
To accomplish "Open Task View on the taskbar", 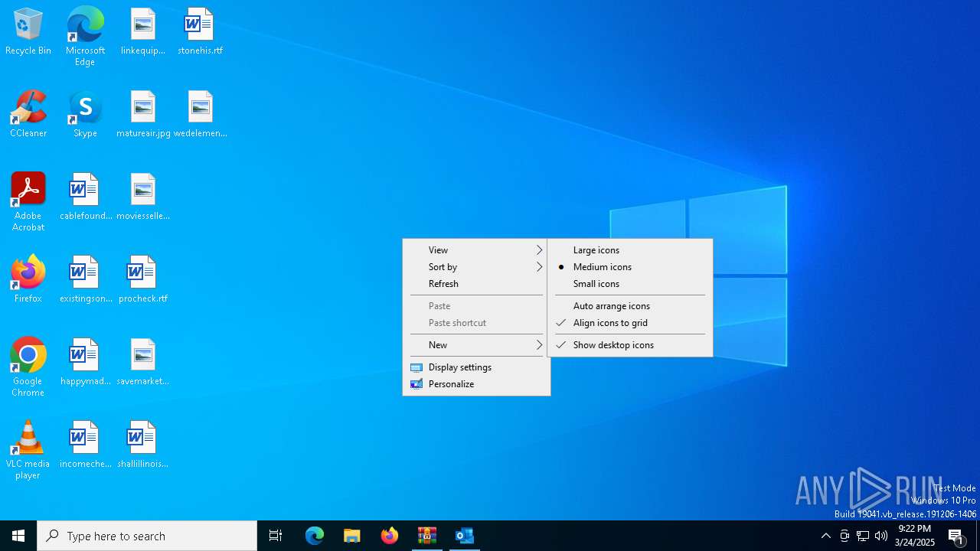I will (276, 536).
